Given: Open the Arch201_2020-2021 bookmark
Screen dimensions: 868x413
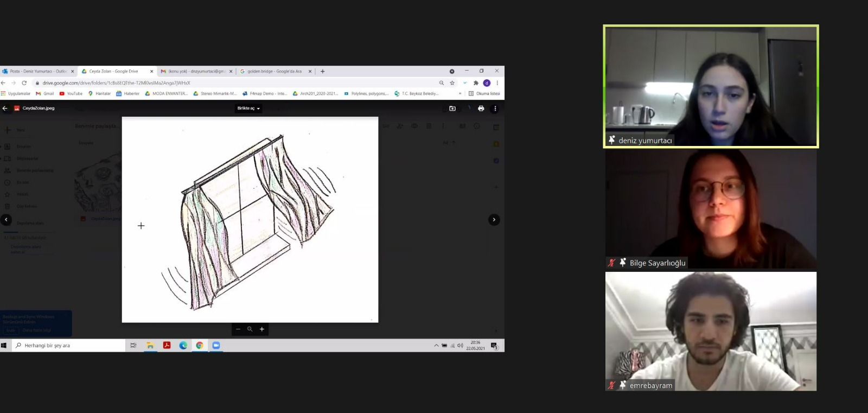Looking at the screenshot, I should point(315,93).
